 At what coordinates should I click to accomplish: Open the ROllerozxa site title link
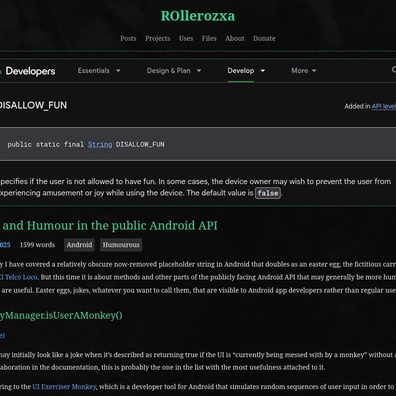coord(198,16)
